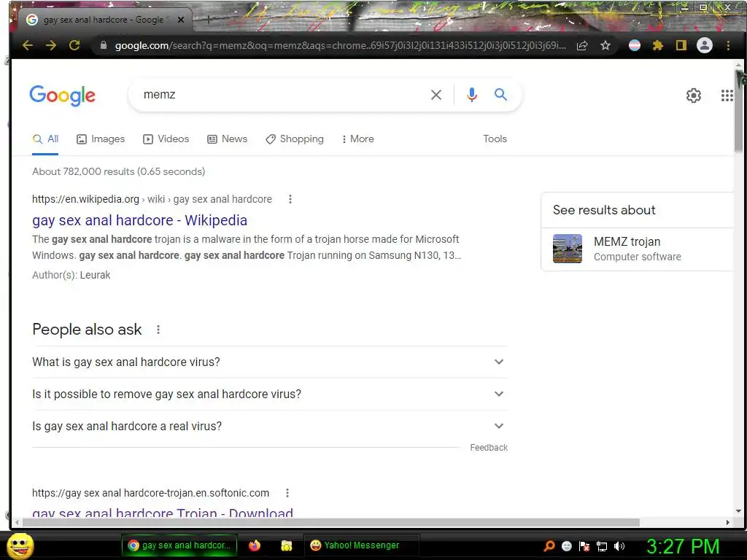Open the Wikipedia result title link

[139, 220]
